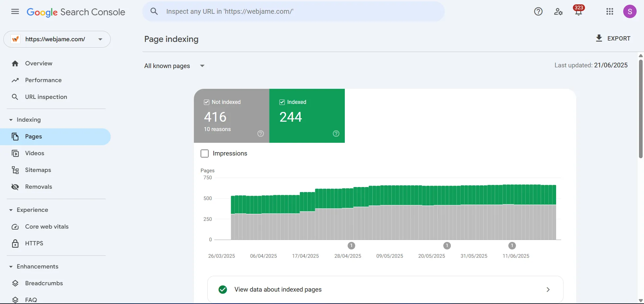Collapse the Enhancements section
644x304 pixels.
[11, 267]
